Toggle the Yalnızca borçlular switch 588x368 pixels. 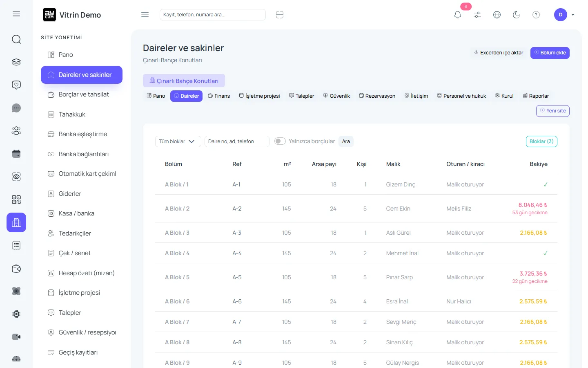point(280,141)
